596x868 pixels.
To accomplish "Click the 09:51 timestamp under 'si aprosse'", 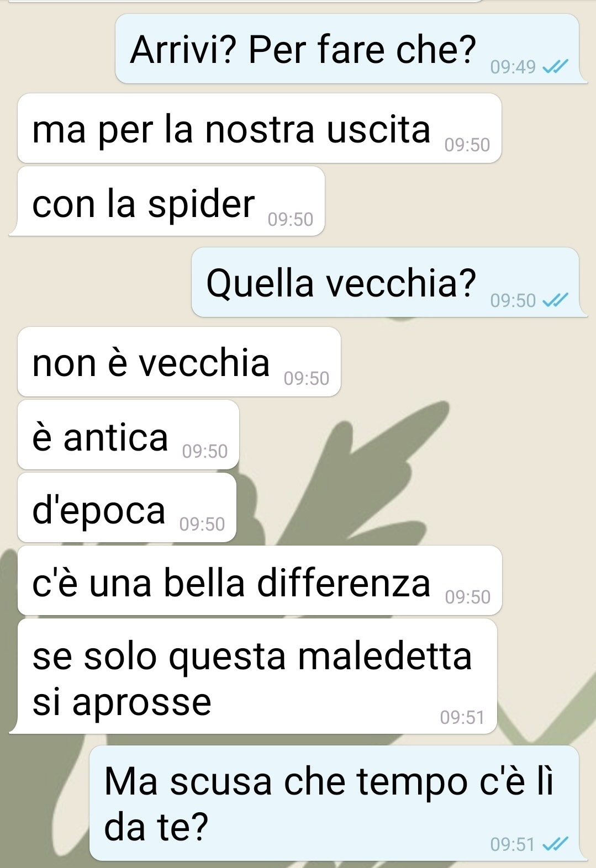I will pyautogui.click(x=462, y=717).
